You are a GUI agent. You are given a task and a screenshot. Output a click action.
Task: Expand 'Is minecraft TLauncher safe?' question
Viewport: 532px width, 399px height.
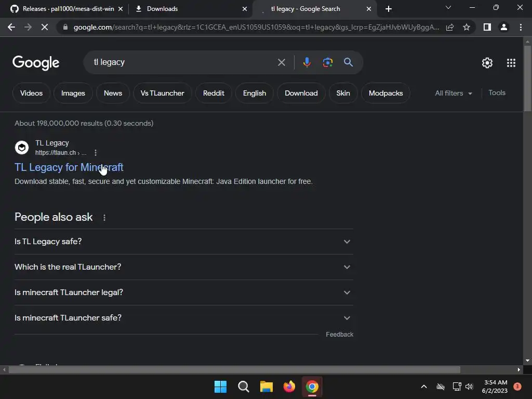tap(183, 318)
